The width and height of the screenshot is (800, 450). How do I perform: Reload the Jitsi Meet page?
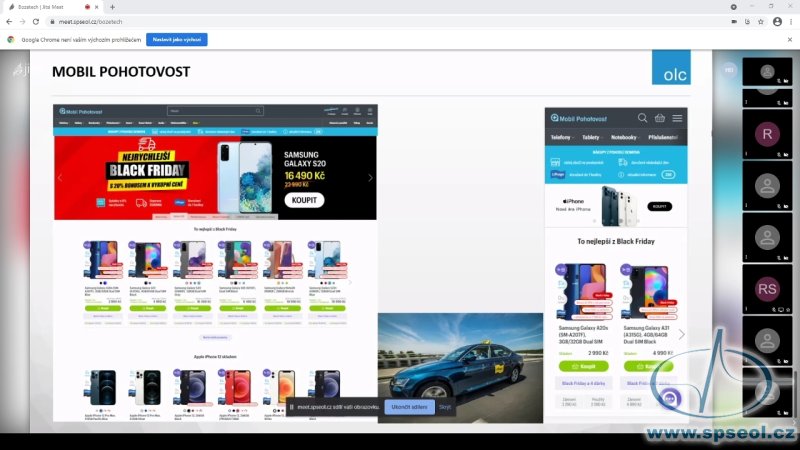tap(36, 22)
